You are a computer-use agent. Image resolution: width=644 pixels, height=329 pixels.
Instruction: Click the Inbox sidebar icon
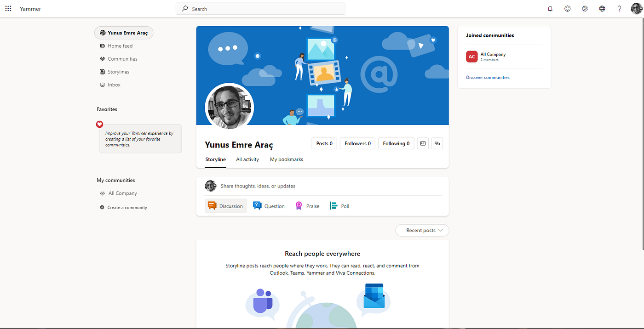tap(103, 85)
